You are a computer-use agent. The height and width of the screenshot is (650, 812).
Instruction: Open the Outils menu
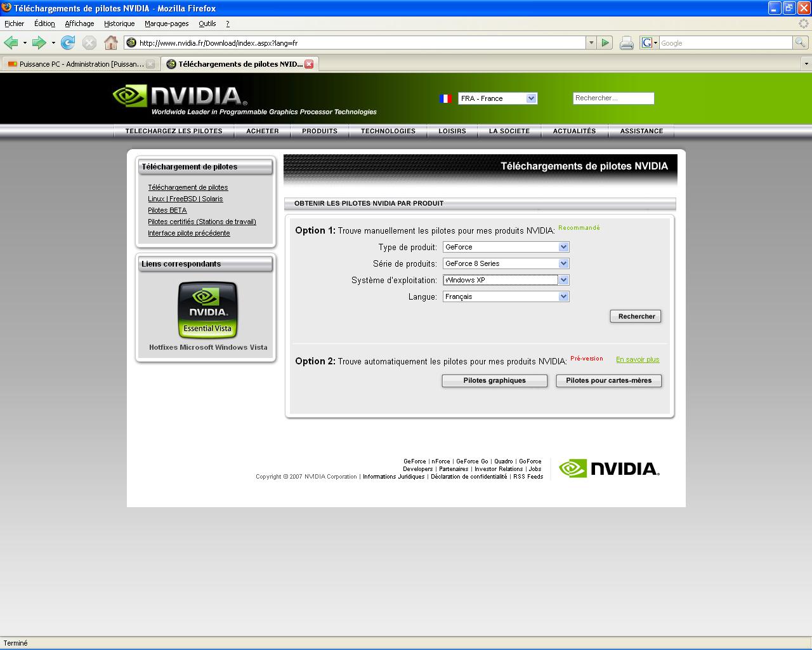207,23
